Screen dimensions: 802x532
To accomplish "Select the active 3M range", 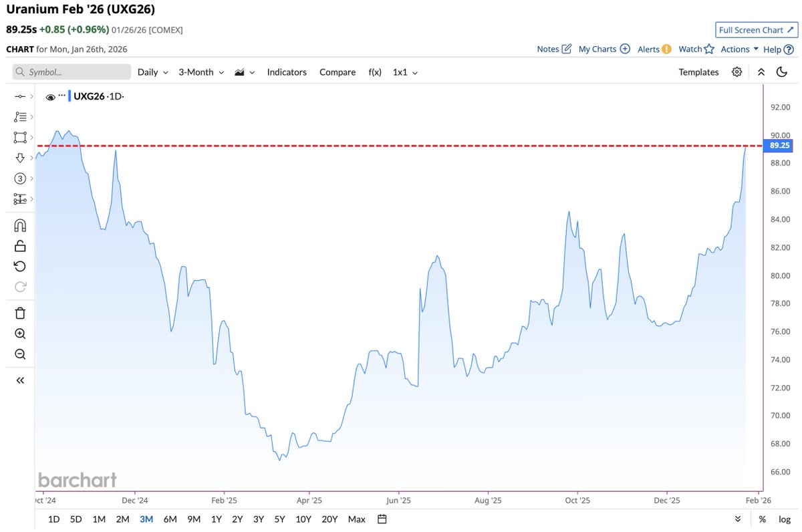I will point(146,519).
